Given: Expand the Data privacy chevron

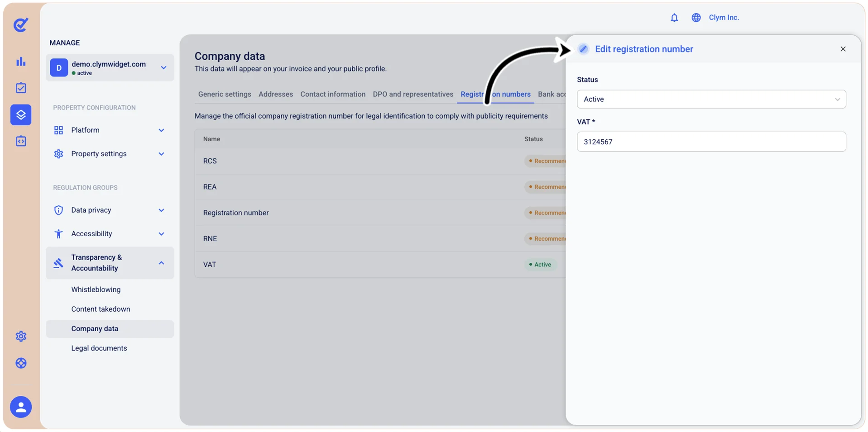Looking at the screenshot, I should 161,210.
